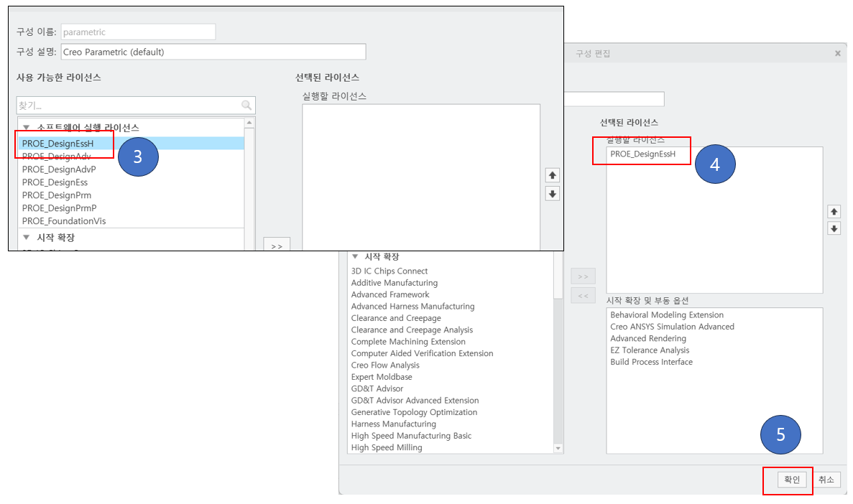Viewport: 853px width, 504px height.
Task: Select Clearance and Creepage entry
Action: pyautogui.click(x=395, y=318)
